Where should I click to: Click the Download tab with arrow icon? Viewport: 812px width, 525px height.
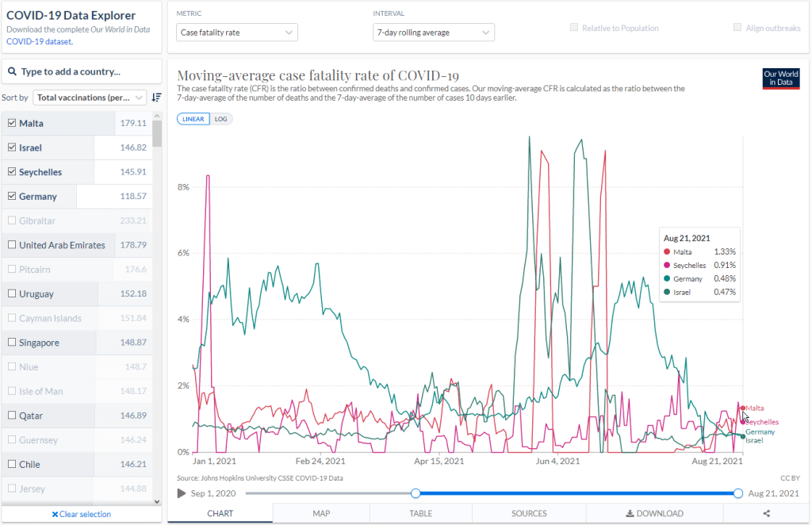654,513
